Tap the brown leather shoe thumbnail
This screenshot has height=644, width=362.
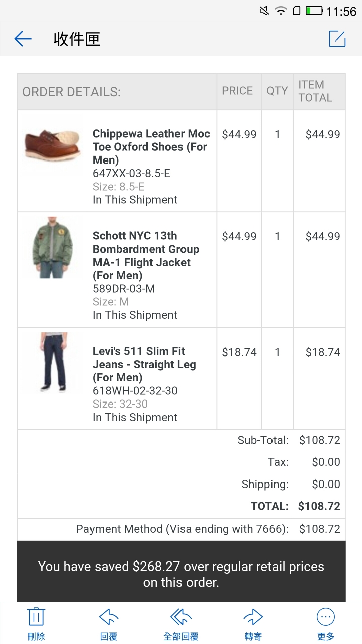53,144
